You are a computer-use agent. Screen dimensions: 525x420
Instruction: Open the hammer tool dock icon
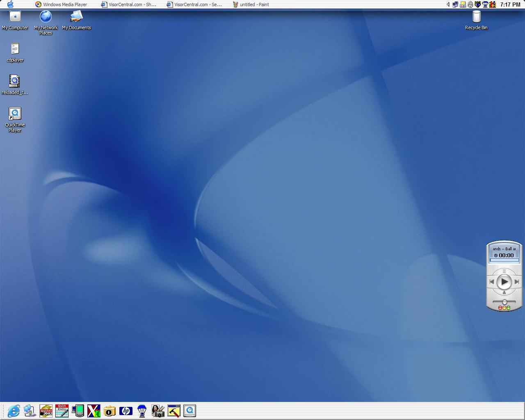click(x=174, y=411)
